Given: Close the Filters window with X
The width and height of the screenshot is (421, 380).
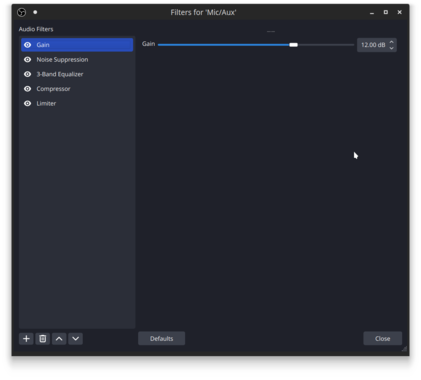Looking at the screenshot, I should click(x=399, y=12).
